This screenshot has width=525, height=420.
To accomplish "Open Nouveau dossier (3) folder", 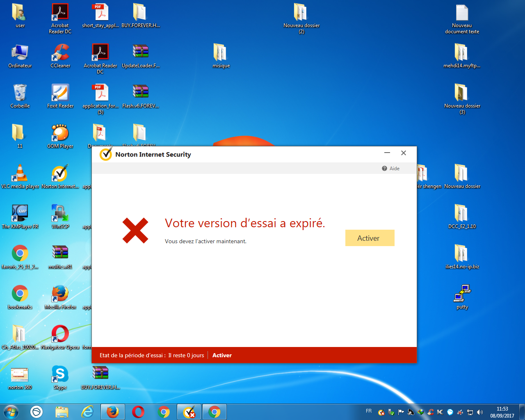I will [x=462, y=99].
